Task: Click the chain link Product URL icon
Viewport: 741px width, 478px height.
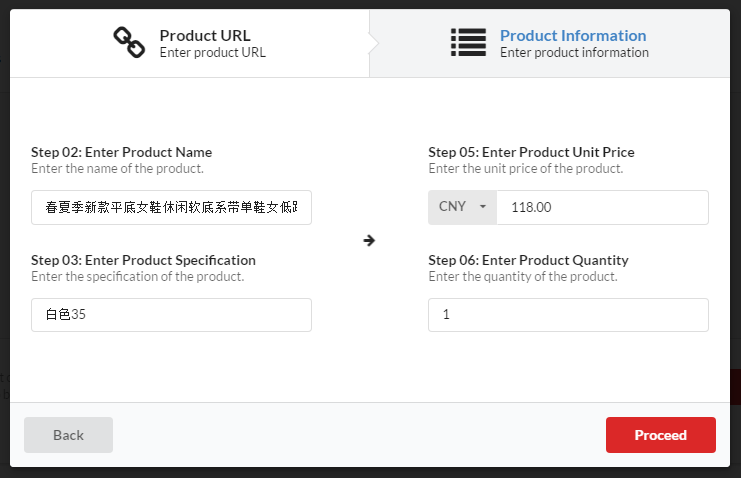Action: (129, 43)
